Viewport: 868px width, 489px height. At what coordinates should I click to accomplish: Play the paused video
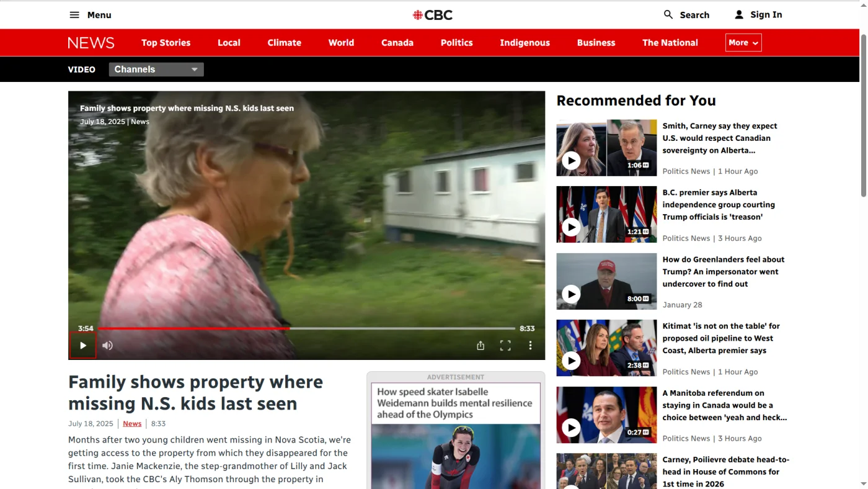[82, 346]
